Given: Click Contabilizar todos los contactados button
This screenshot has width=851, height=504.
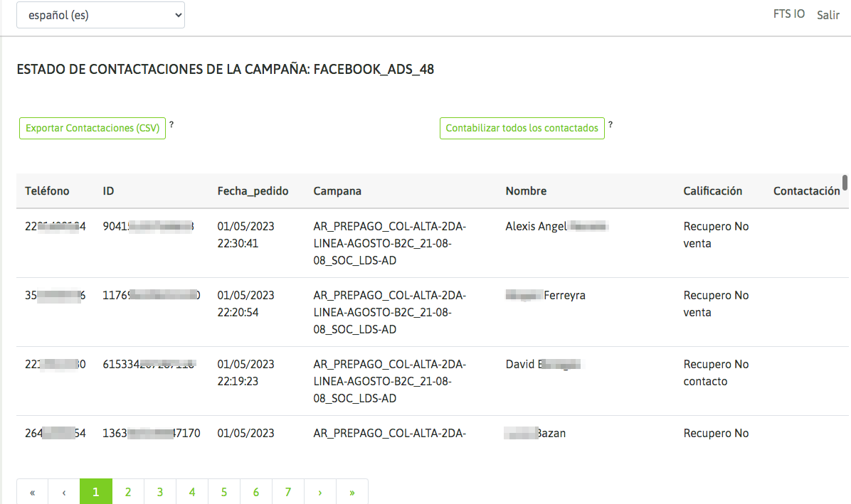Looking at the screenshot, I should (x=522, y=129).
